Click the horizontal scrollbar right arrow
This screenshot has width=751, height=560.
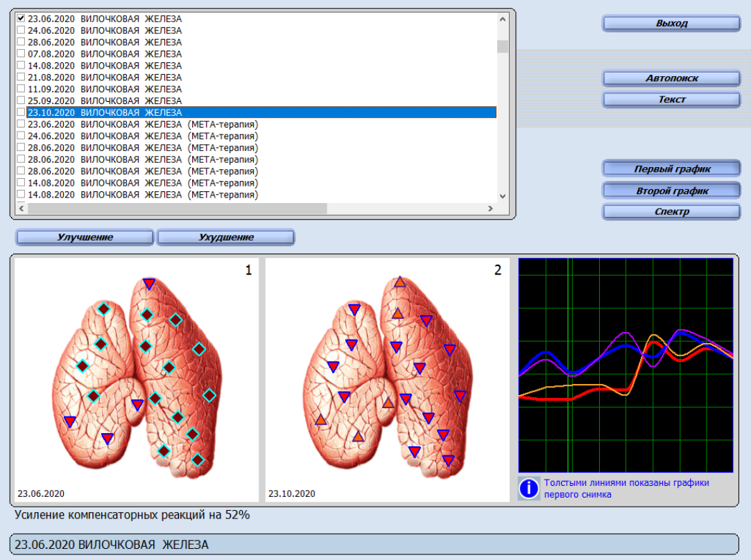pos(490,208)
